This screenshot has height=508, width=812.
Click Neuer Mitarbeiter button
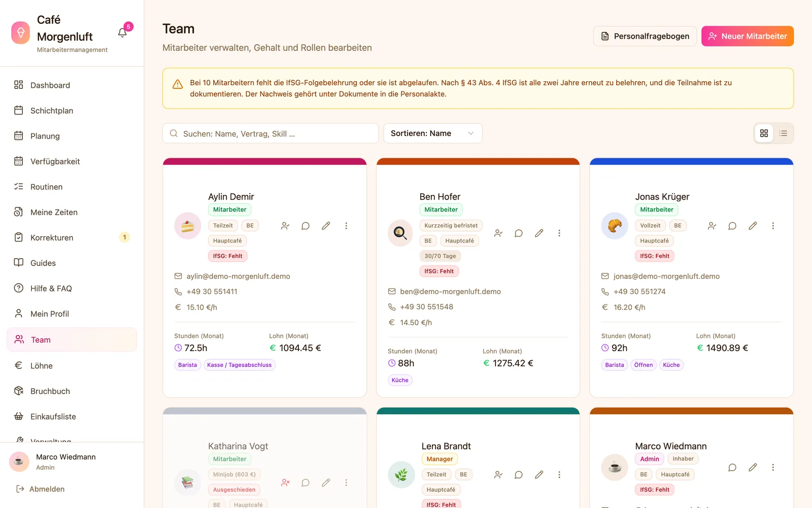pos(748,36)
